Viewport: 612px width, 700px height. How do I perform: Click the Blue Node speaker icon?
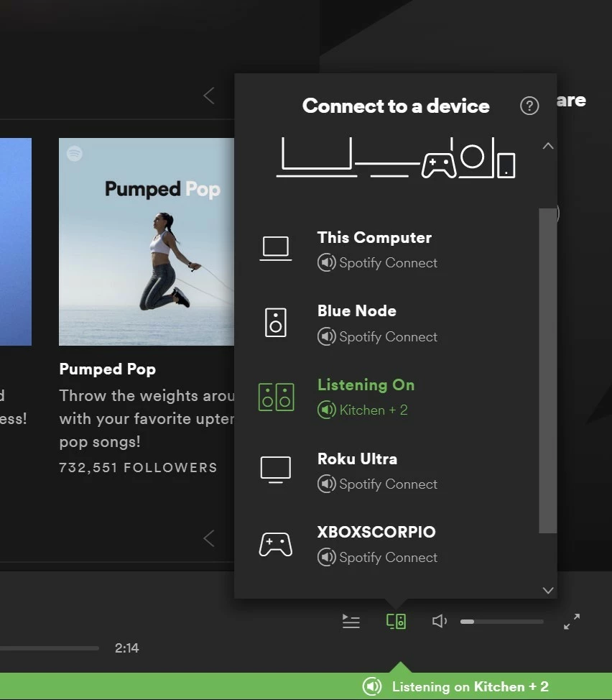point(276,322)
